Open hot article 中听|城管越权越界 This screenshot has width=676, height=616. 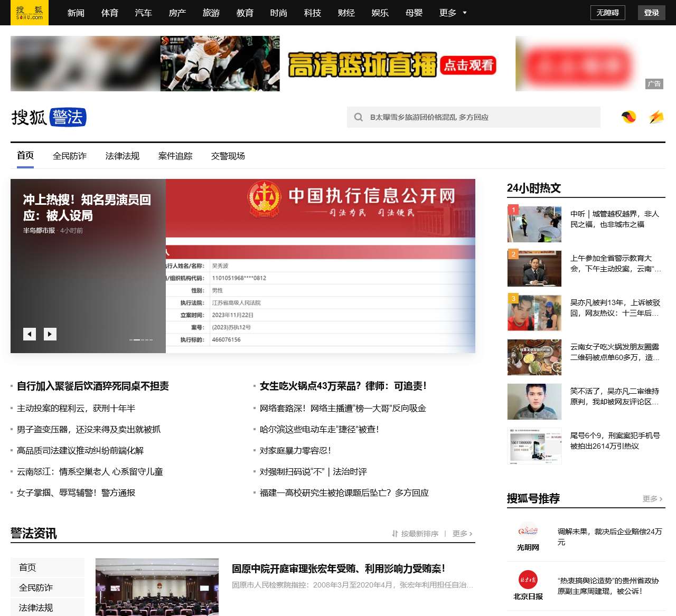615,219
